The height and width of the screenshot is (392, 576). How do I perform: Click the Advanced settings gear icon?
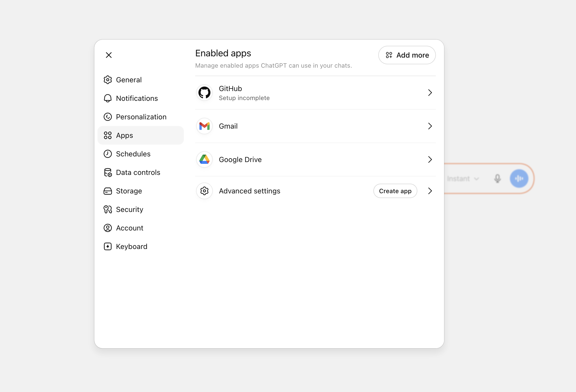coord(204,191)
